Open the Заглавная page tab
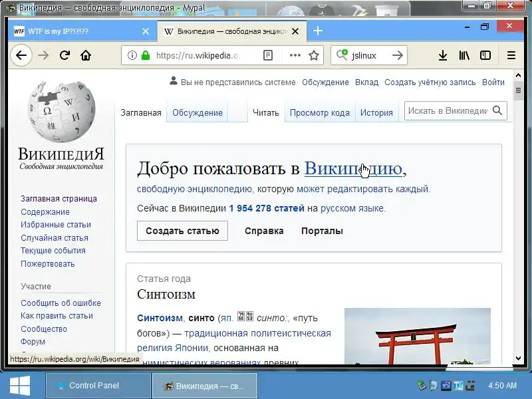 pos(141,112)
